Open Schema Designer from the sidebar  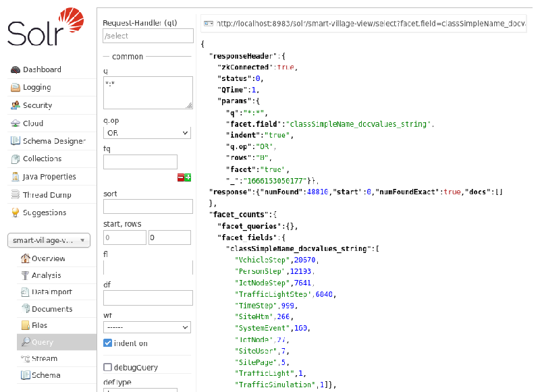click(54, 141)
